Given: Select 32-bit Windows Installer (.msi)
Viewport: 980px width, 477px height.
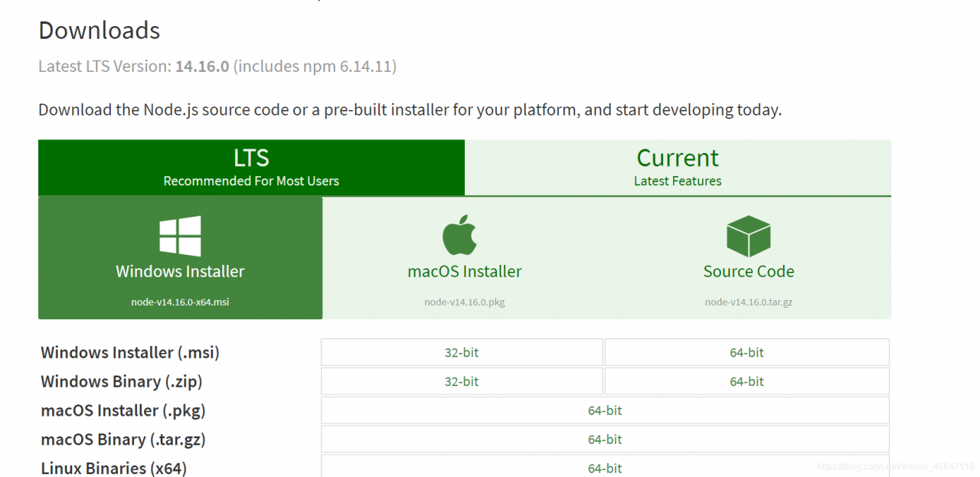Looking at the screenshot, I should pos(462,352).
